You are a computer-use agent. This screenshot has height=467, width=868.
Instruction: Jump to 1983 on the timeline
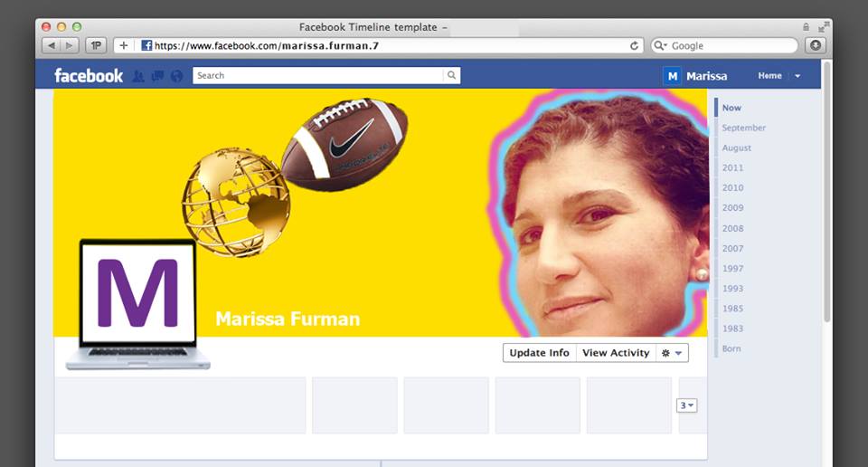click(x=732, y=329)
